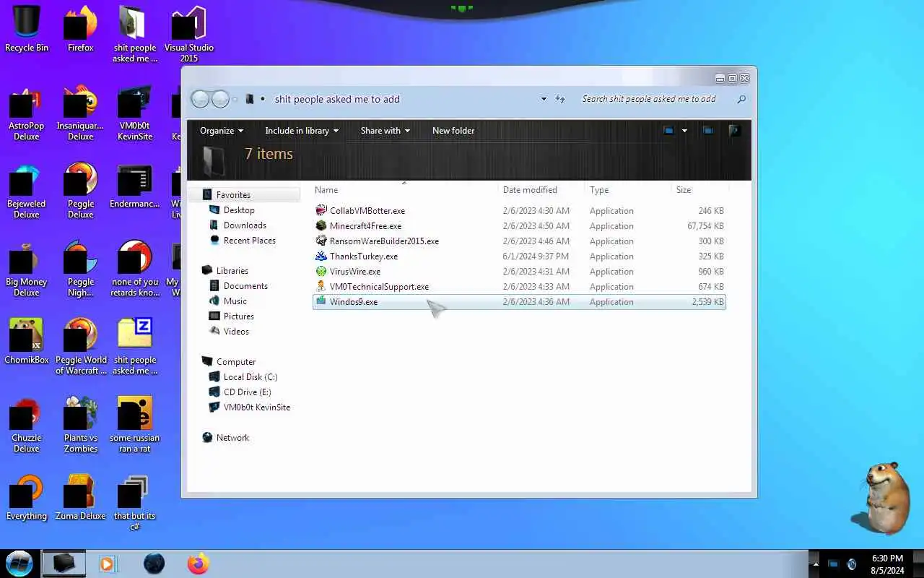Show hidden icons in system tray
Image resolution: width=924 pixels, height=578 pixels.
(816, 564)
